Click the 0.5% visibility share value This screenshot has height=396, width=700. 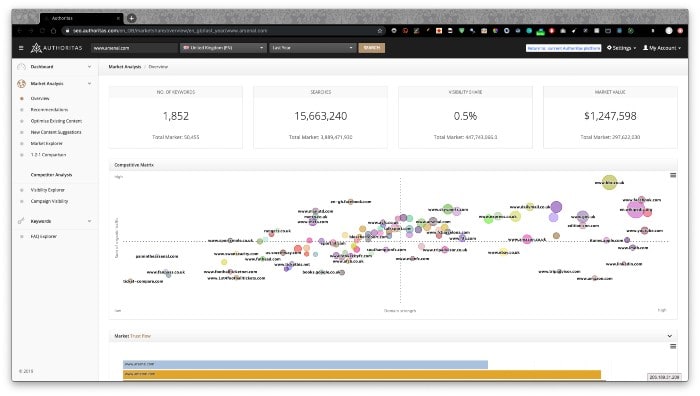click(465, 116)
